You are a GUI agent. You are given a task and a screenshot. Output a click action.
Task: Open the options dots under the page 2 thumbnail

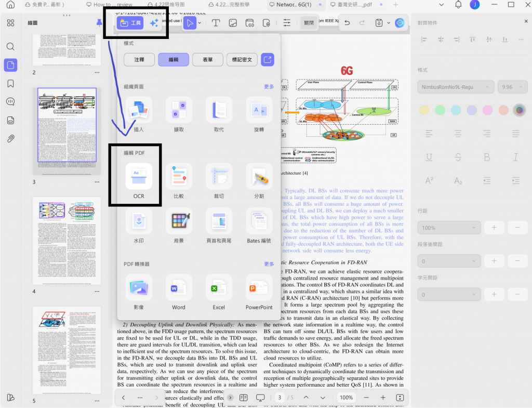[x=97, y=72]
